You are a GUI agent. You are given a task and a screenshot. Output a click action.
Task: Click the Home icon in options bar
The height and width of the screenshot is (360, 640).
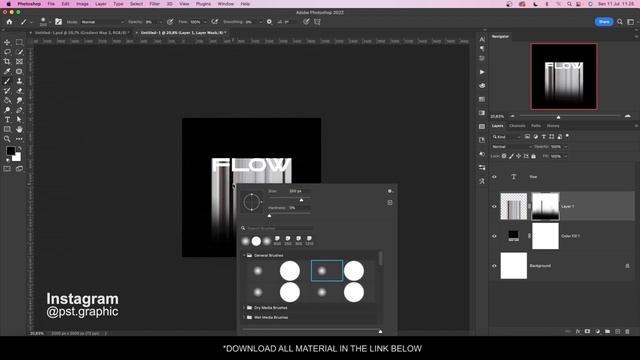[x=9, y=22]
